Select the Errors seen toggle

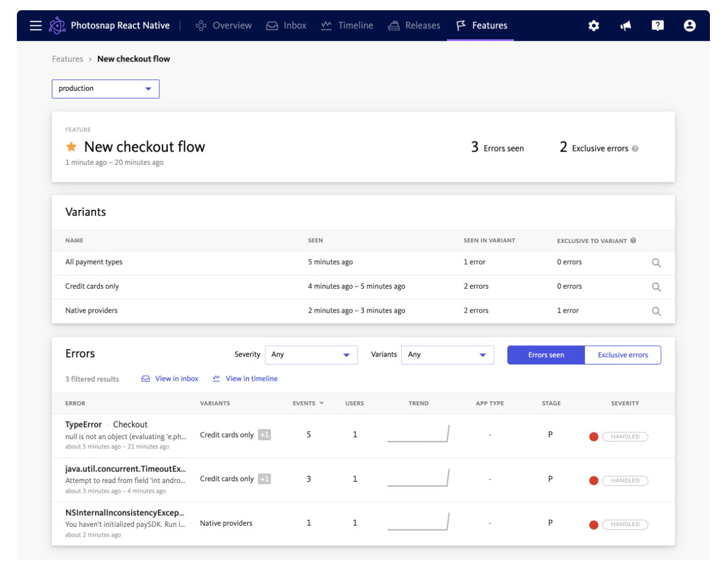[x=545, y=355]
